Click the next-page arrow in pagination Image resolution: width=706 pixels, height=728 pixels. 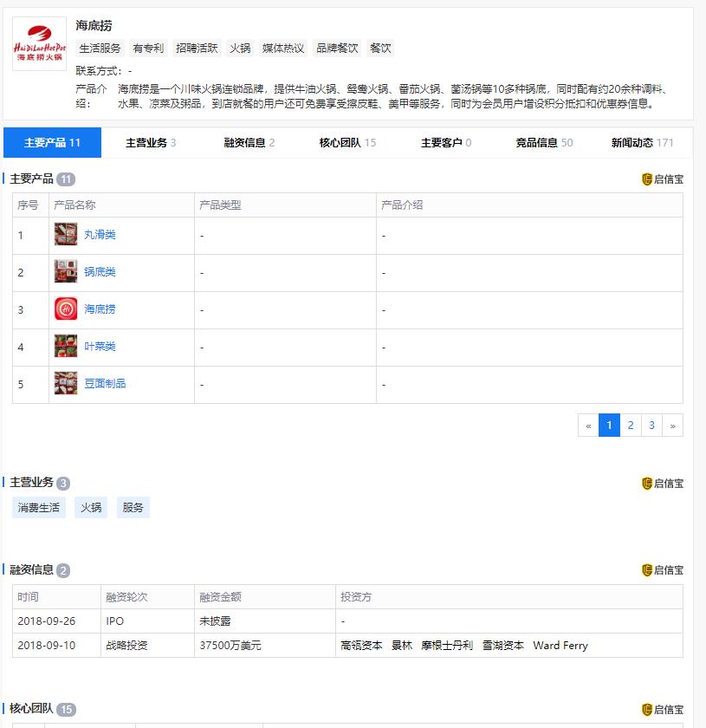coord(673,426)
